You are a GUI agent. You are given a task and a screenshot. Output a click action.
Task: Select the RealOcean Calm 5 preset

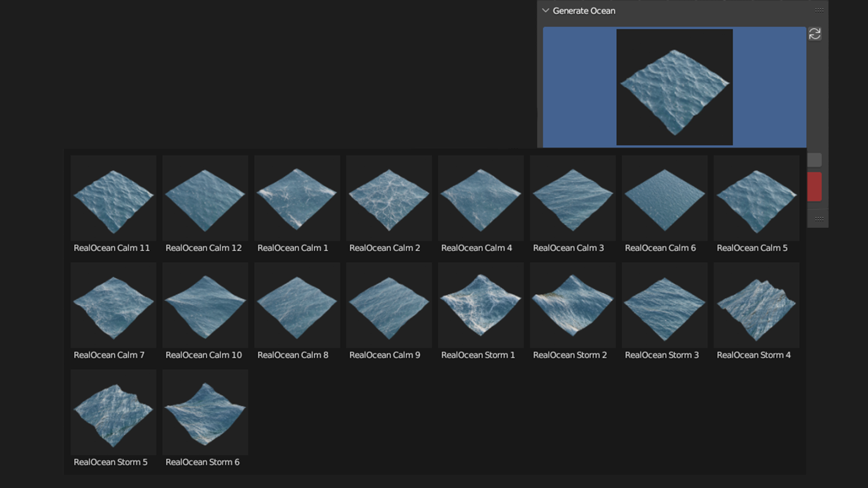tap(756, 198)
